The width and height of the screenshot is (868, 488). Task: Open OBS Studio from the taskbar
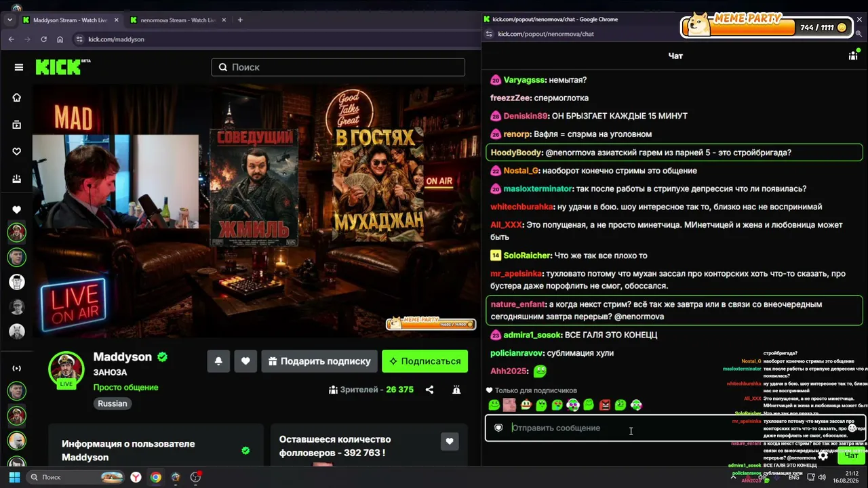(x=195, y=477)
